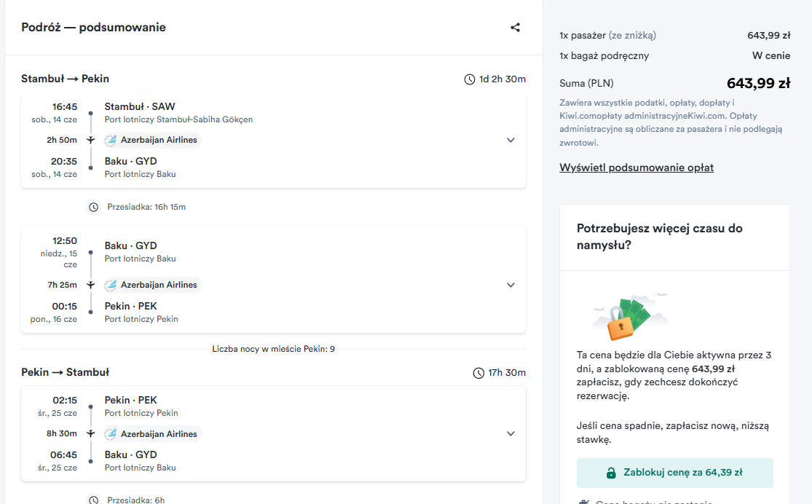Screen dimensions: 812x504
Task: Click the (ze zniżką) discount text
Action: coord(632,35)
